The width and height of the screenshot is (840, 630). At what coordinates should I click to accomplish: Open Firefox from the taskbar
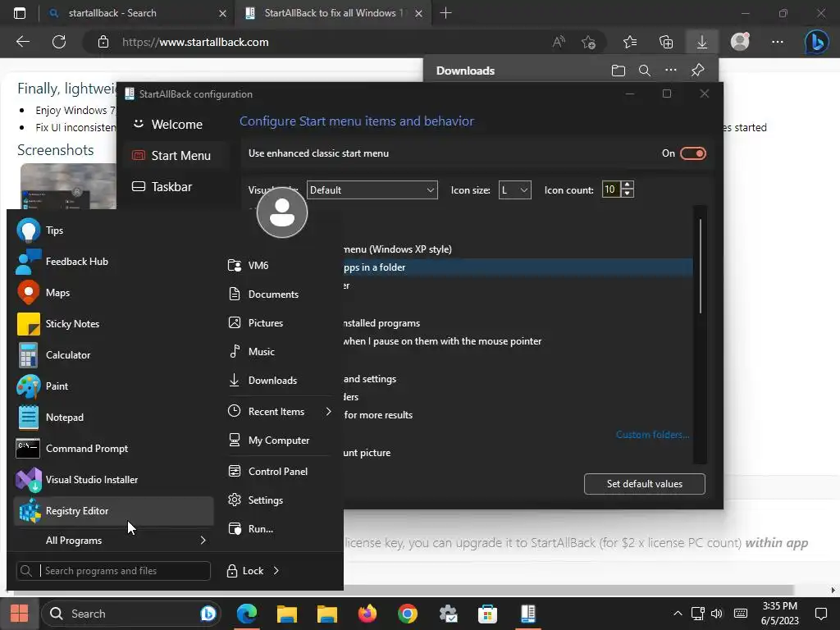(x=367, y=614)
